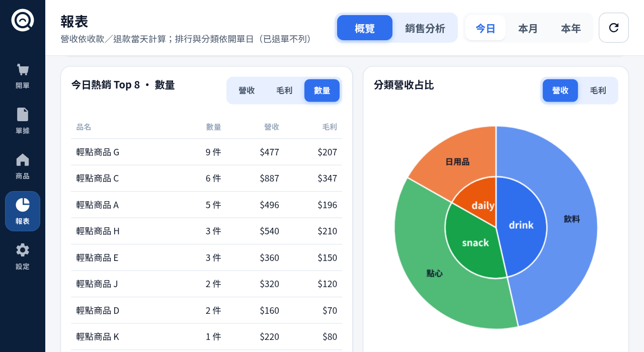This screenshot has width=644, height=352.
Task: Select row 輕點商品 K
Action: tap(206, 336)
